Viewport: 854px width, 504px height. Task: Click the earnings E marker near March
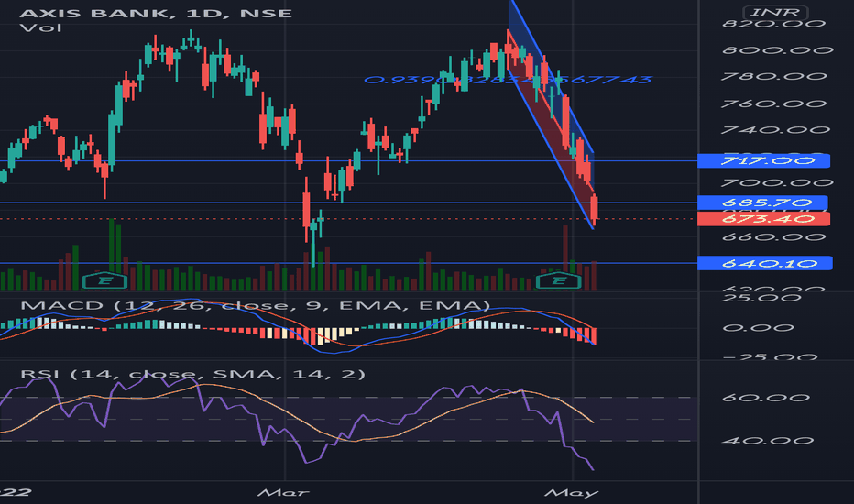pos(104,280)
